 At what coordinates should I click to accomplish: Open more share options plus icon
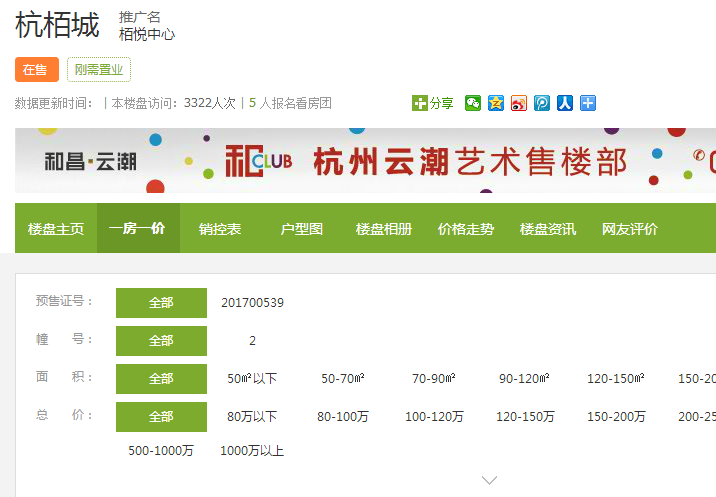click(588, 103)
